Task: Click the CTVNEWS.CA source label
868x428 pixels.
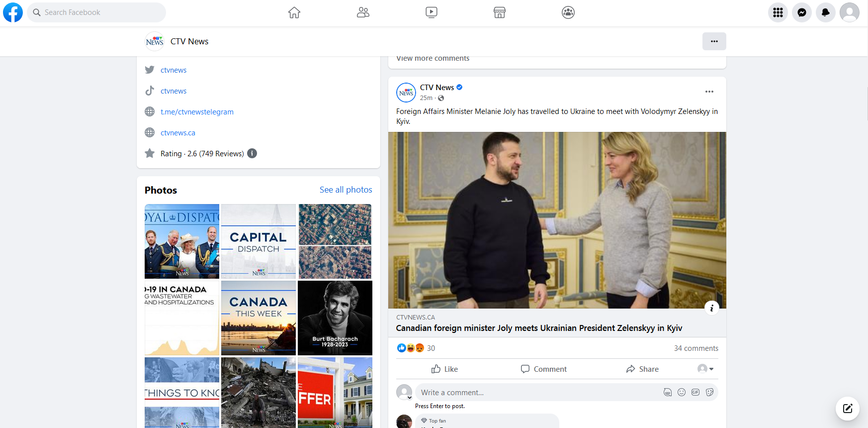Action: pos(416,318)
